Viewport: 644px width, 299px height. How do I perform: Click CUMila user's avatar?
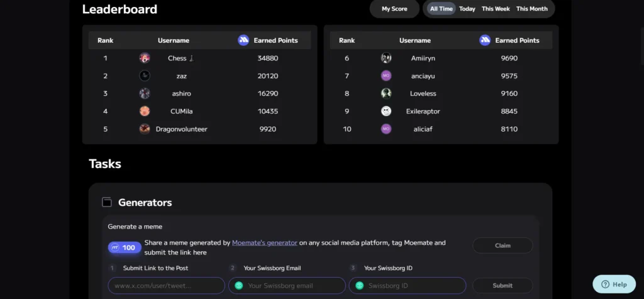pos(145,111)
